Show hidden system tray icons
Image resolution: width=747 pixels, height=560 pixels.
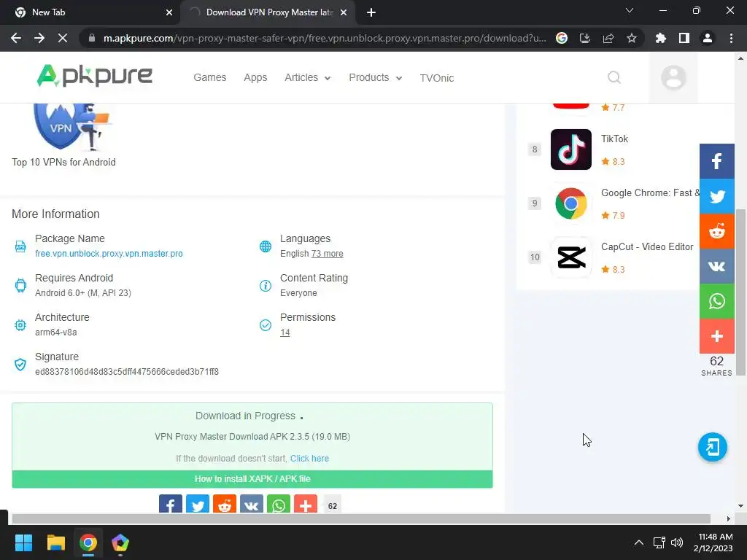[639, 542]
